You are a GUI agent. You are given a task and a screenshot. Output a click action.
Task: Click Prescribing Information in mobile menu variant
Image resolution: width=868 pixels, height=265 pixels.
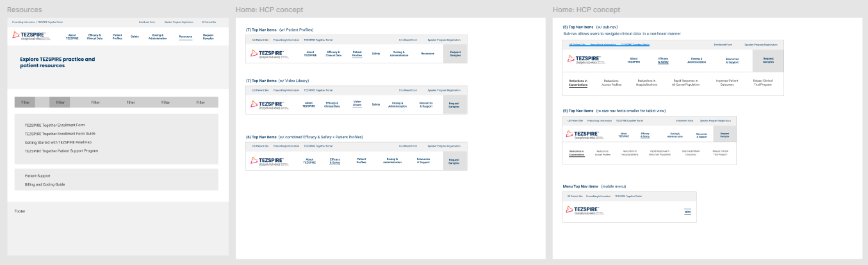point(597,196)
